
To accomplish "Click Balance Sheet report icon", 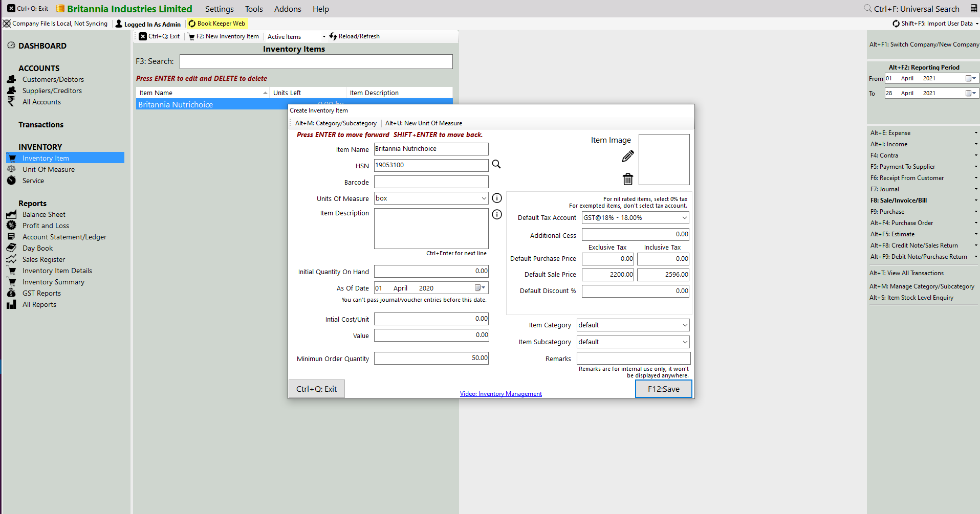I will click(x=11, y=214).
